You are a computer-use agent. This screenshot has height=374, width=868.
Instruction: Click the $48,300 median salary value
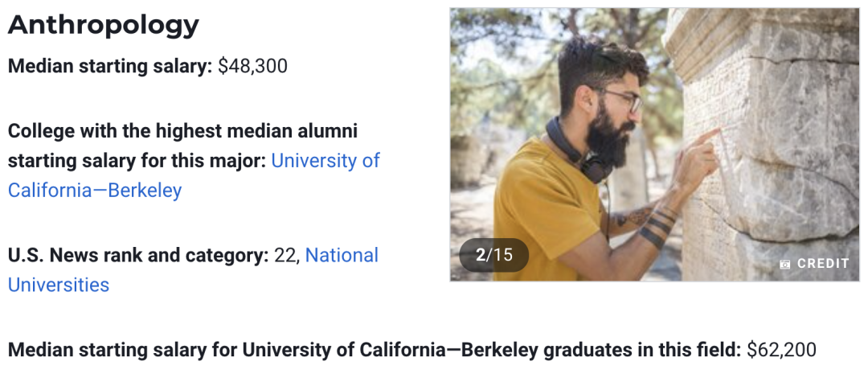253,67
